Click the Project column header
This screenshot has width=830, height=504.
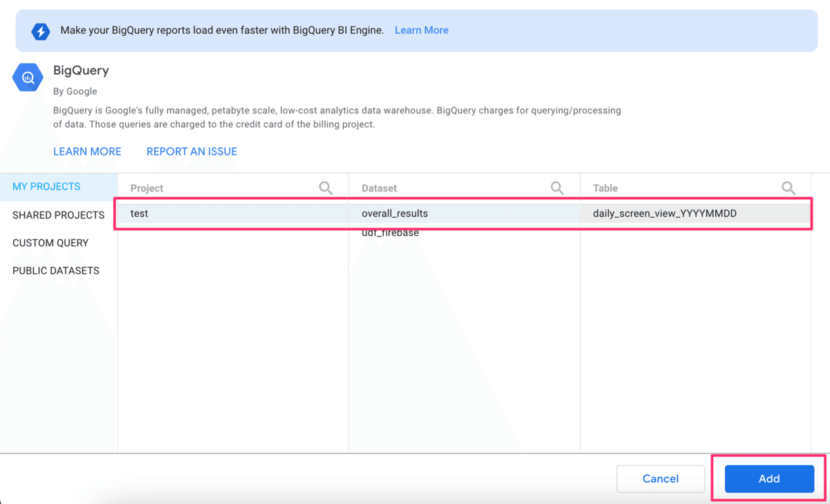pyautogui.click(x=147, y=188)
